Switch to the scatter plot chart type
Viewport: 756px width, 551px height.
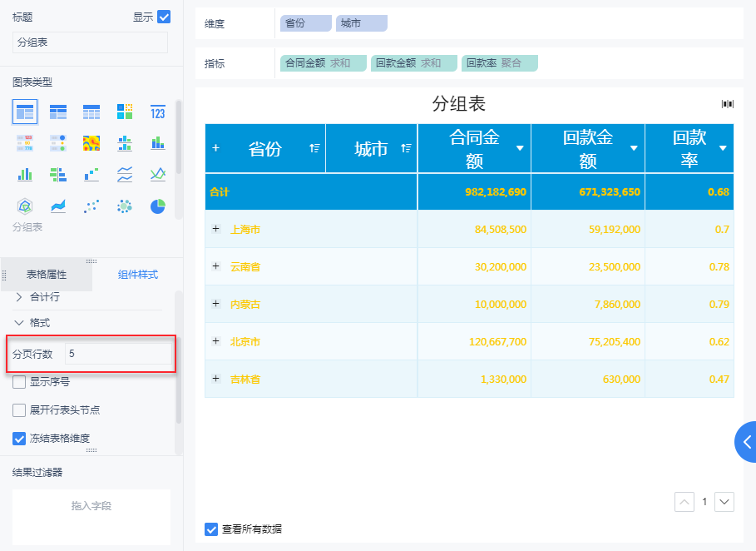click(x=91, y=206)
